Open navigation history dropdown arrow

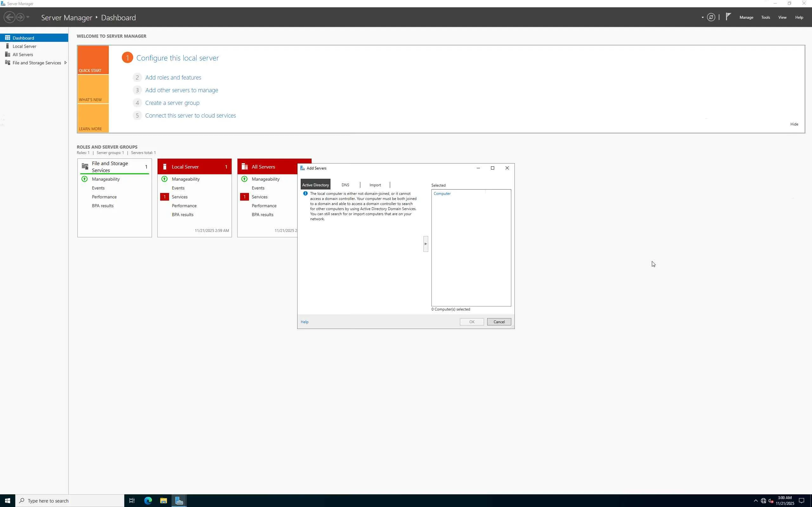click(28, 17)
